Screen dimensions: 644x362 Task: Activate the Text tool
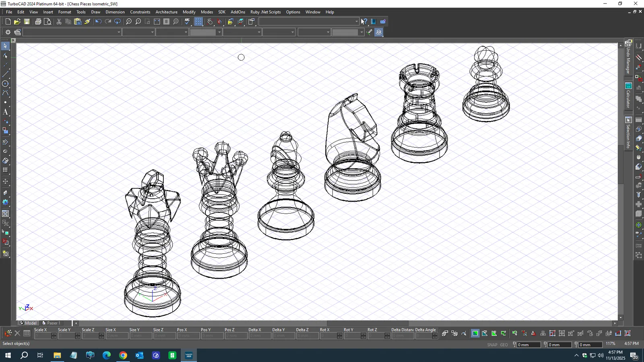tap(5, 112)
